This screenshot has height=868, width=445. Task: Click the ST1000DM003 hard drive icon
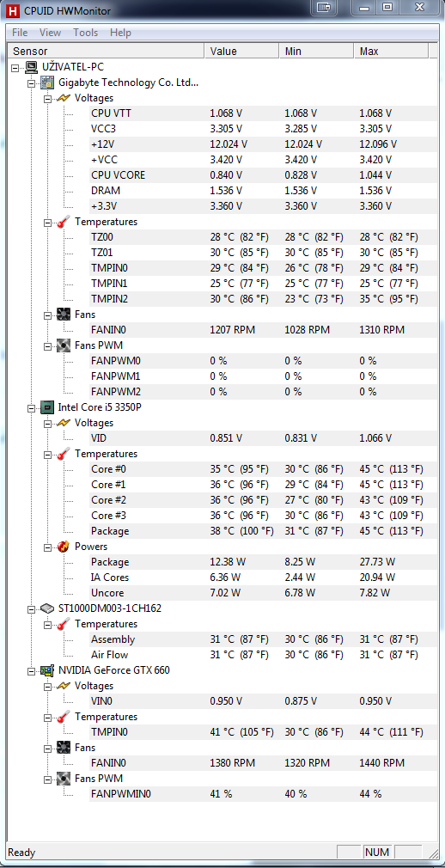pyautogui.click(x=47, y=608)
